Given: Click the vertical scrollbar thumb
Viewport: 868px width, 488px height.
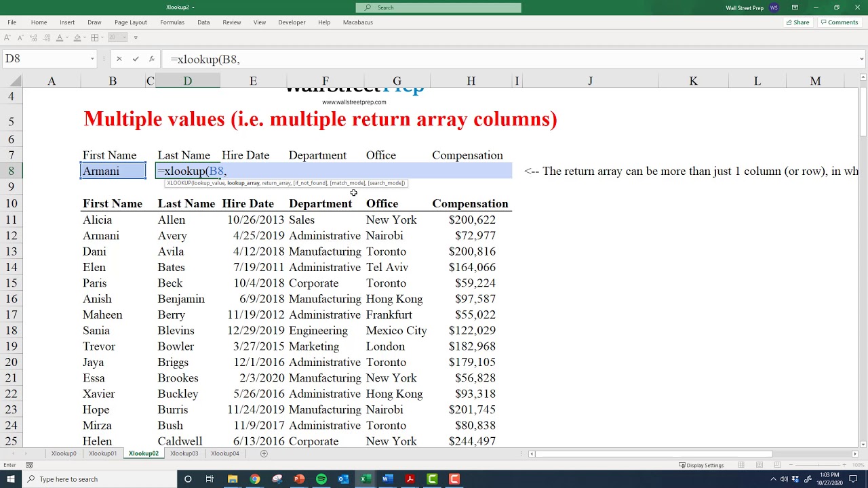Looking at the screenshot, I should [x=863, y=112].
